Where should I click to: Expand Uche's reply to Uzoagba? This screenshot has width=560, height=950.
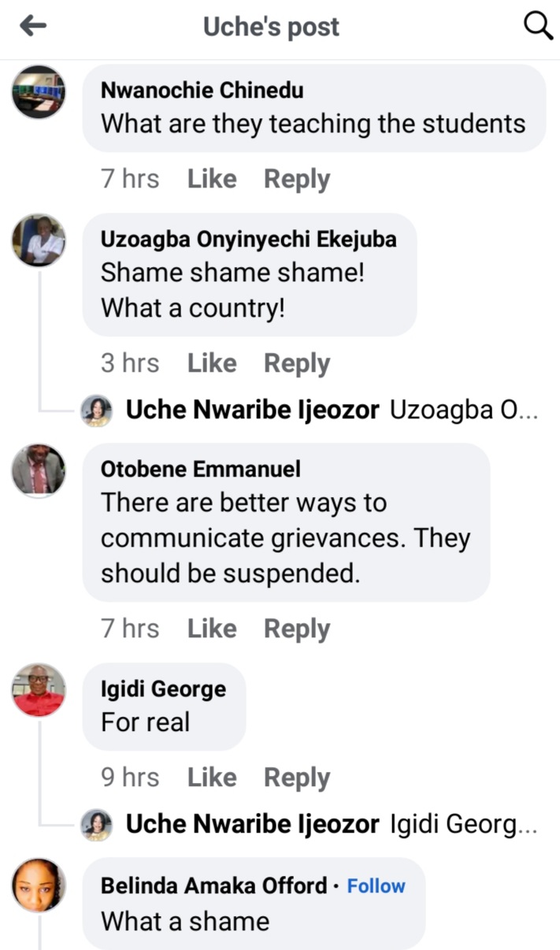pos(331,410)
